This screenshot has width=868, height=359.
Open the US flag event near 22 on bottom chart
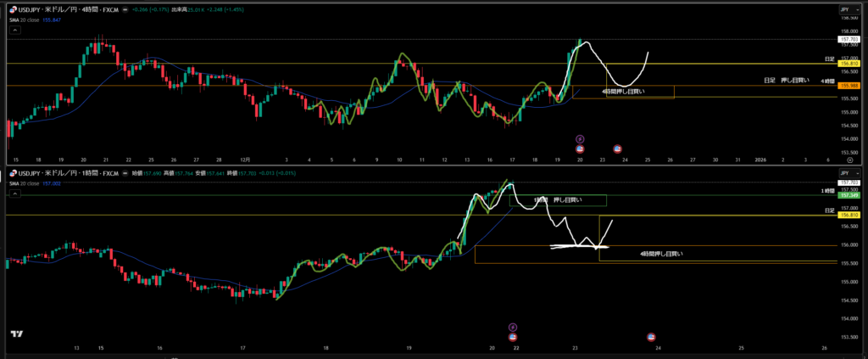[512, 337]
